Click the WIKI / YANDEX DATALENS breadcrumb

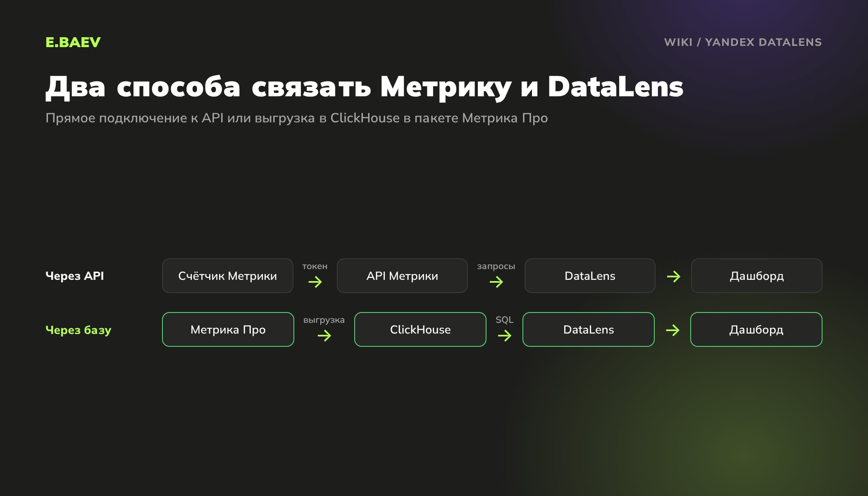coord(743,42)
